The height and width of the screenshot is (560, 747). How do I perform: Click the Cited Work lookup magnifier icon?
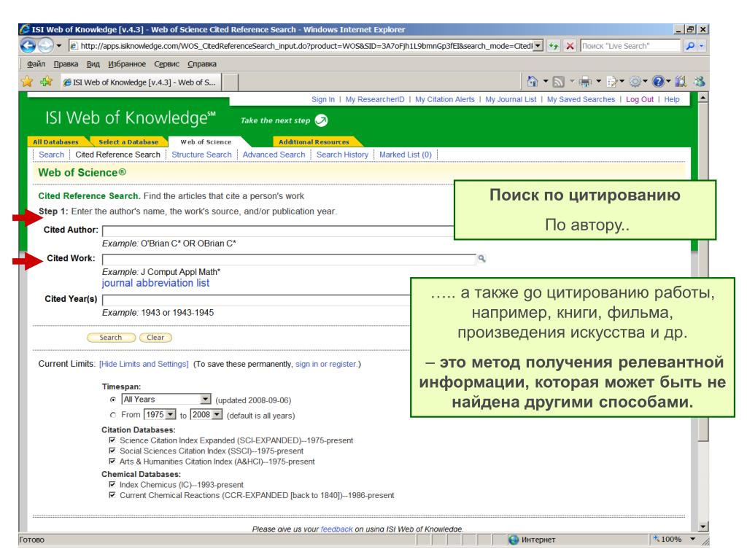[481, 259]
